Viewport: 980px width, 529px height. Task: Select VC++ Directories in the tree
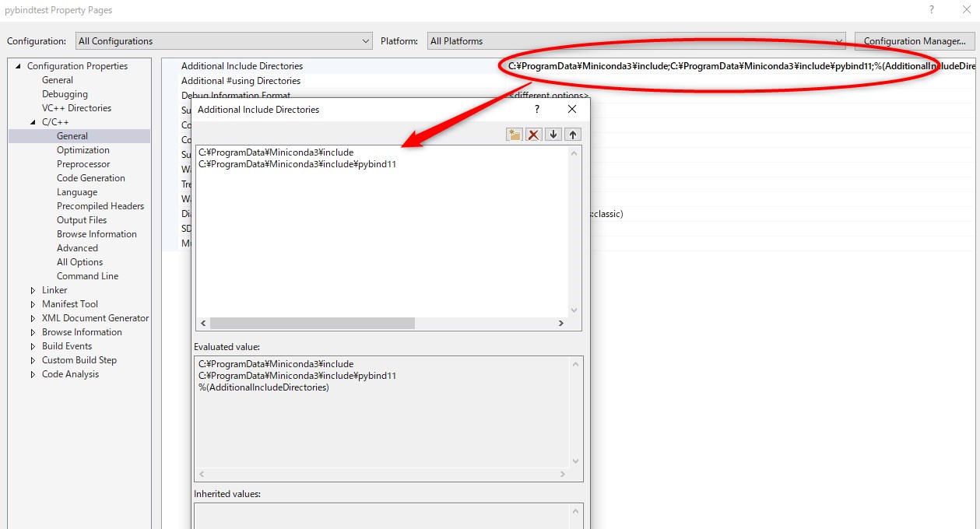(76, 108)
